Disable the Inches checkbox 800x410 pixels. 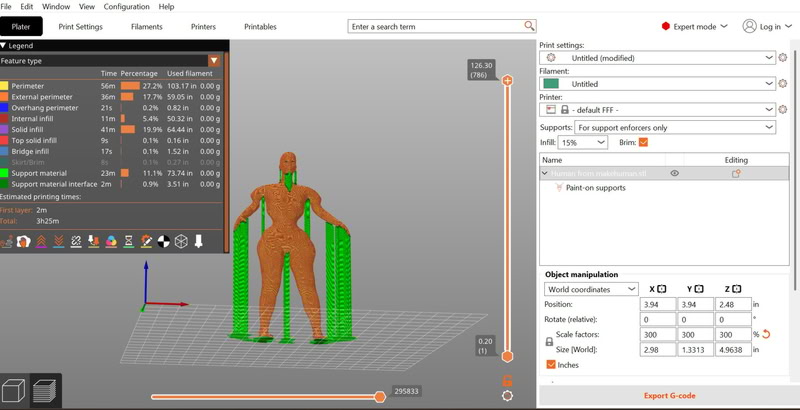[x=551, y=365]
